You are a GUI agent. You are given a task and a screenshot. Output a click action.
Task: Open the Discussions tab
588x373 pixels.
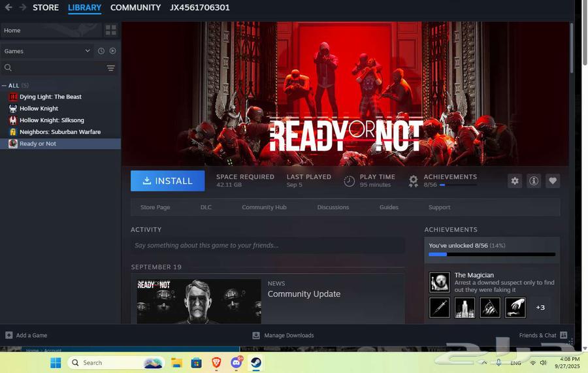pyautogui.click(x=333, y=207)
